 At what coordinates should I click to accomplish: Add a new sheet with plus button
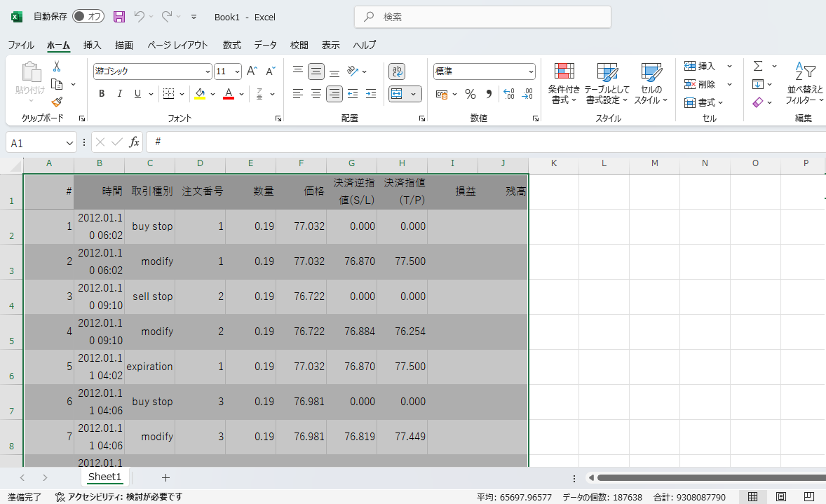coord(165,477)
